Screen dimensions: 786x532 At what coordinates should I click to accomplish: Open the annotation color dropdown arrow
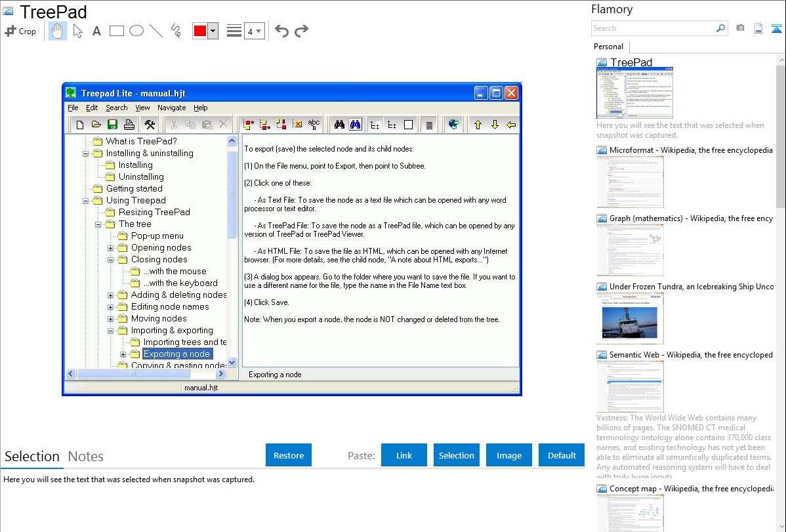pyautogui.click(x=213, y=31)
